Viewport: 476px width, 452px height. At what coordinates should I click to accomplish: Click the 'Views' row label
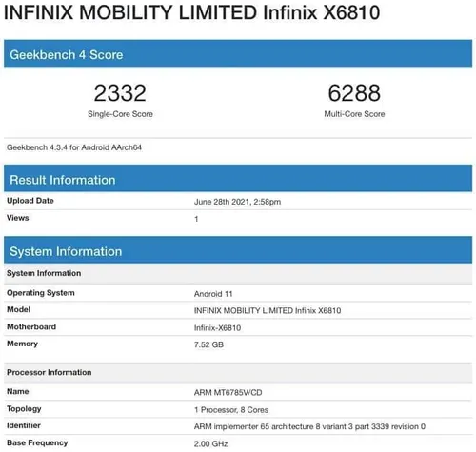click(x=18, y=218)
